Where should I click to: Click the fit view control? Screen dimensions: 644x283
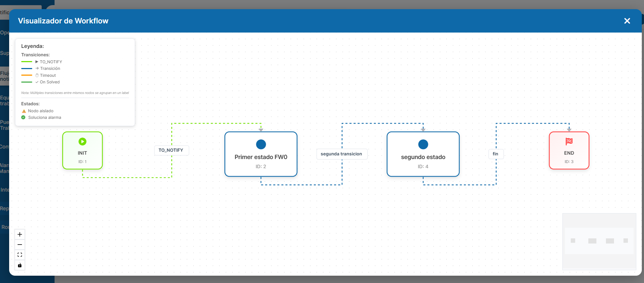pos(20,255)
